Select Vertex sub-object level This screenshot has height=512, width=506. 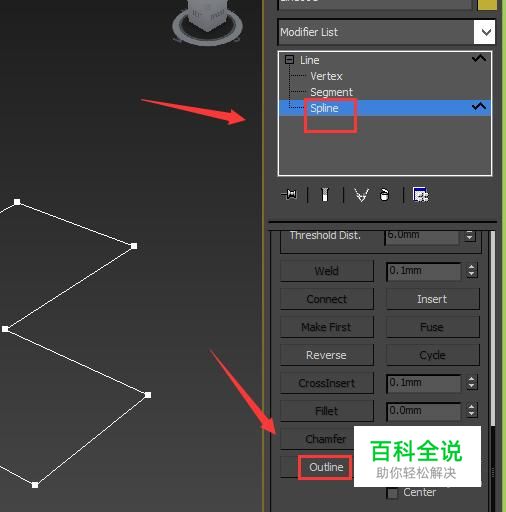click(326, 76)
